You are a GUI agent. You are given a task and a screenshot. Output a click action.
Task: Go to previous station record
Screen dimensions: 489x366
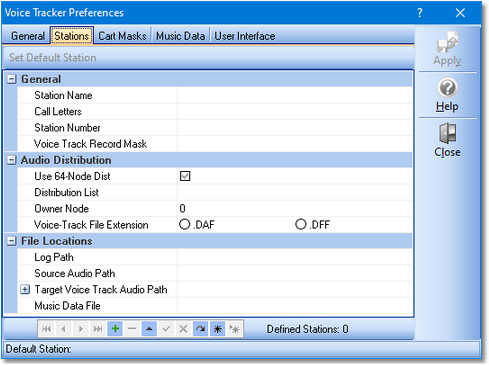[64, 329]
